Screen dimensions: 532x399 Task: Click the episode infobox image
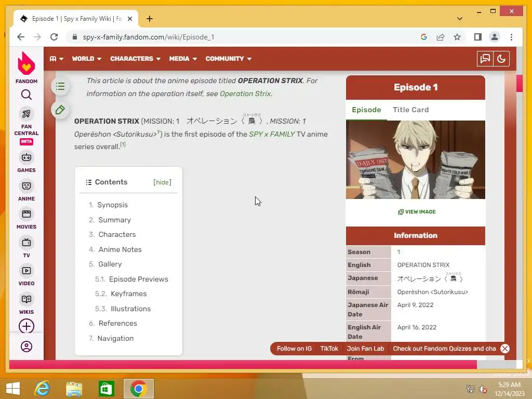click(x=416, y=160)
